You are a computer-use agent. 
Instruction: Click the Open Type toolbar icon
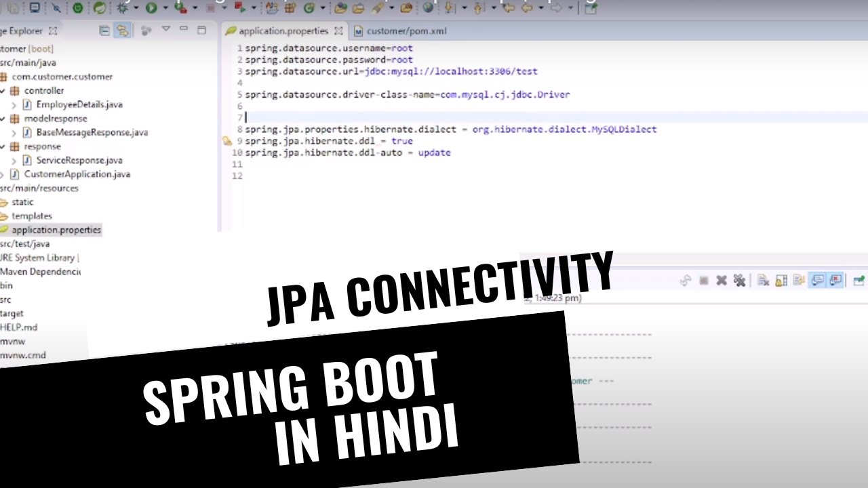coord(340,8)
